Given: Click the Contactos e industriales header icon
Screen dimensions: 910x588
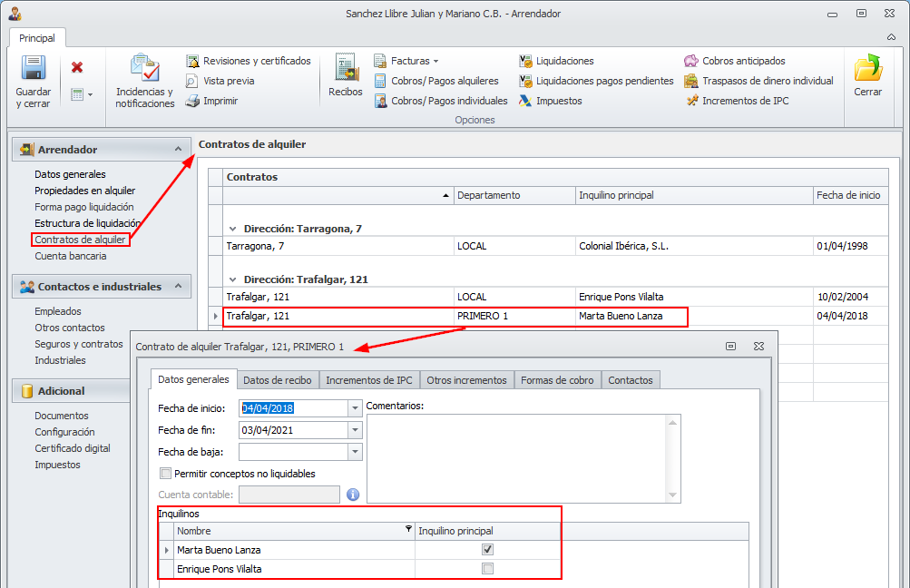Looking at the screenshot, I should (x=26, y=287).
